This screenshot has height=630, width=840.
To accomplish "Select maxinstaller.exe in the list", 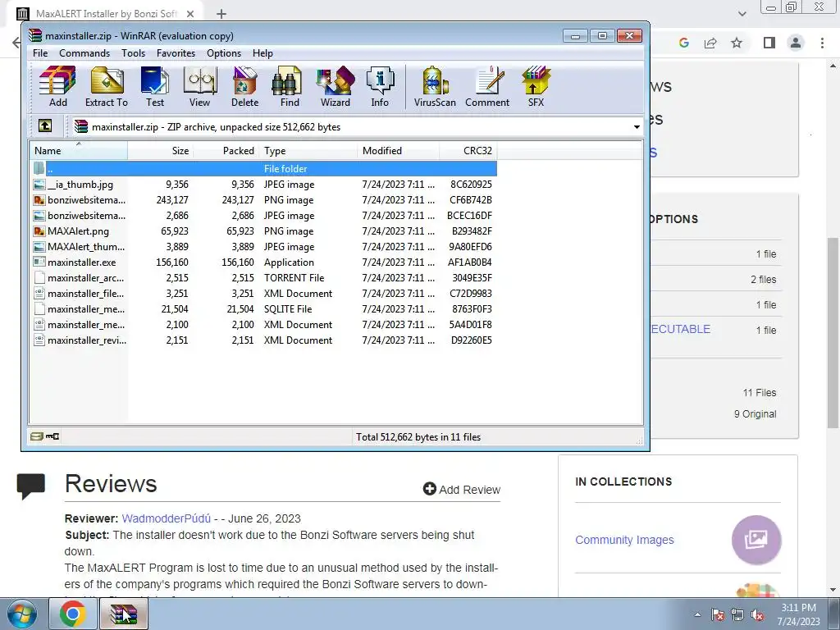I will point(263,262).
